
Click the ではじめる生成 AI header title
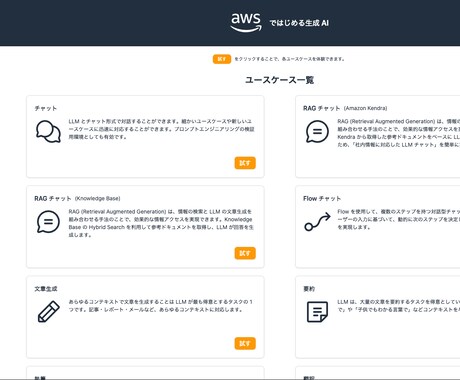click(299, 23)
